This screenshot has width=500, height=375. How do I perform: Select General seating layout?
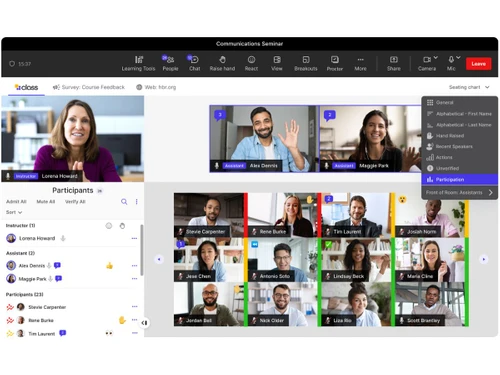[460, 102]
